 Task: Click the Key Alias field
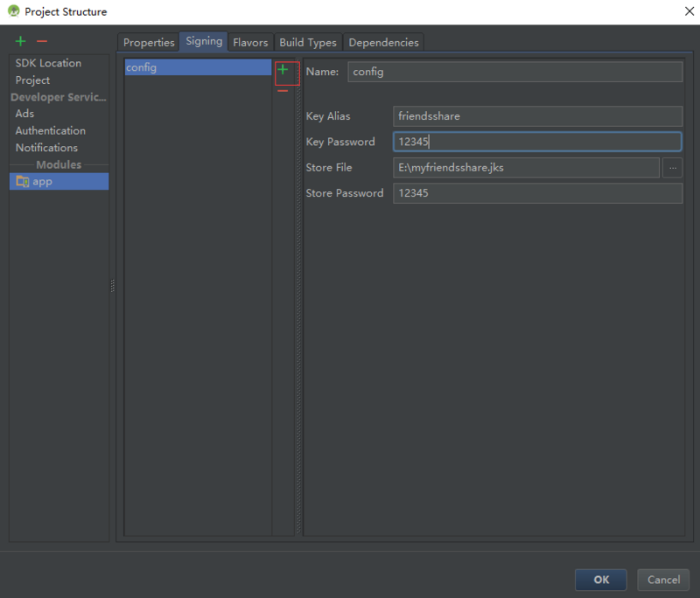[x=537, y=116]
